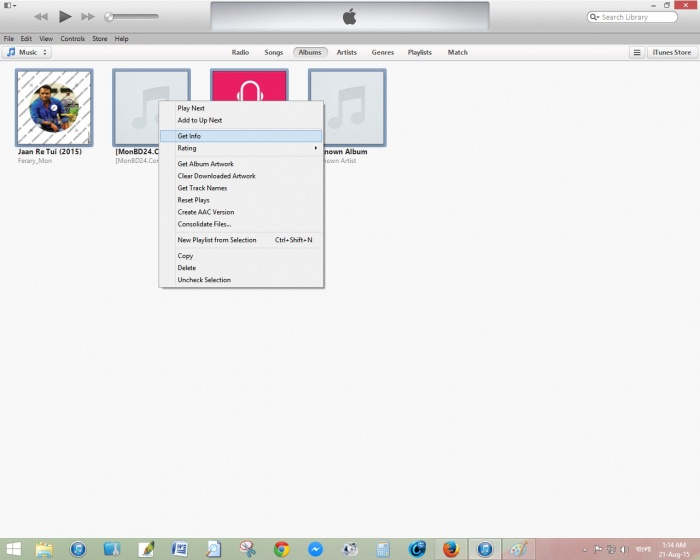Open the magnifier document viewer in taskbar

pos(213,549)
